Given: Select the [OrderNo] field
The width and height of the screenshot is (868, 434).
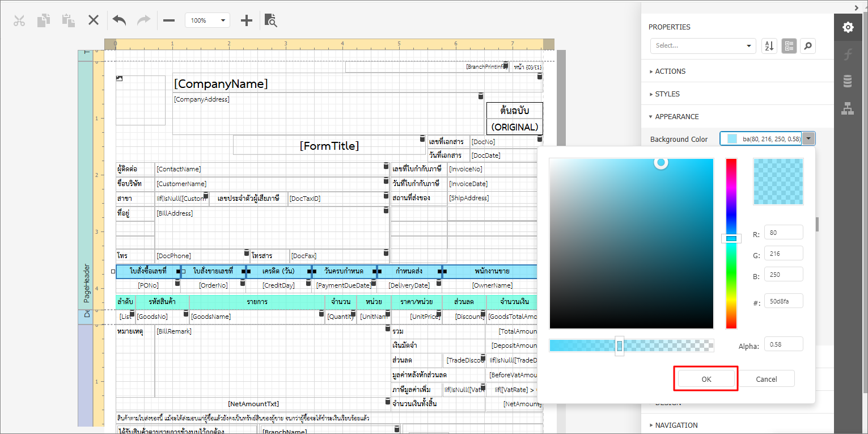Looking at the screenshot, I should point(213,285).
